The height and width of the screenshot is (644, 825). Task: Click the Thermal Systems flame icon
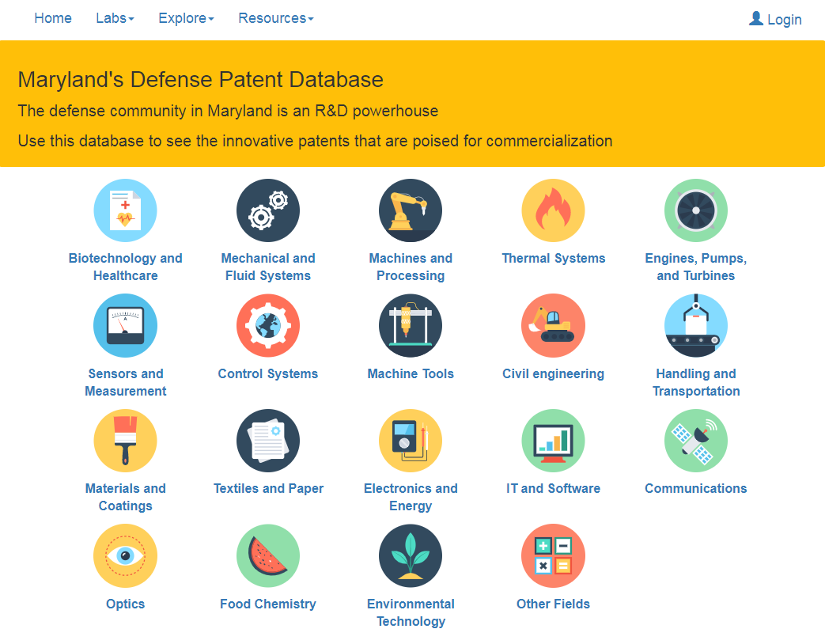coord(553,210)
